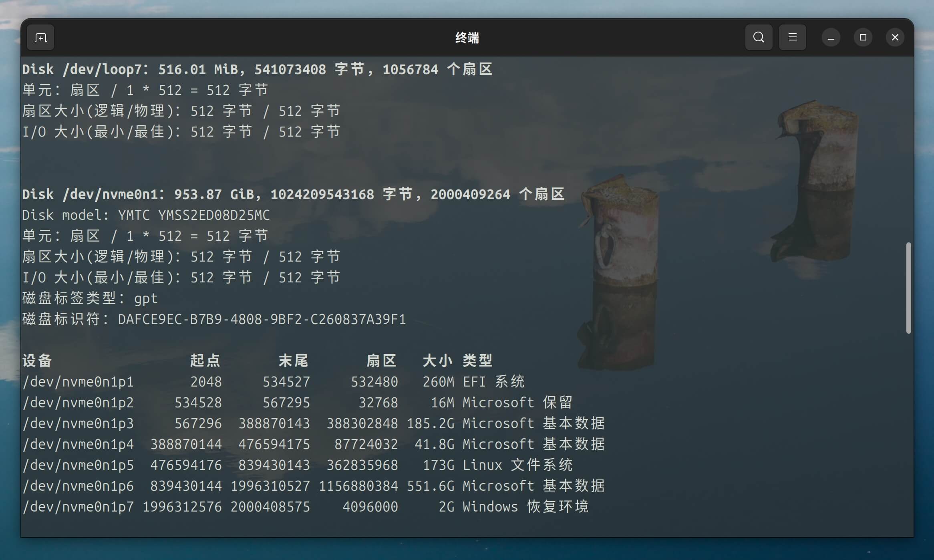Click the 设备 column header
Screen dimensions: 934x560
(37, 361)
